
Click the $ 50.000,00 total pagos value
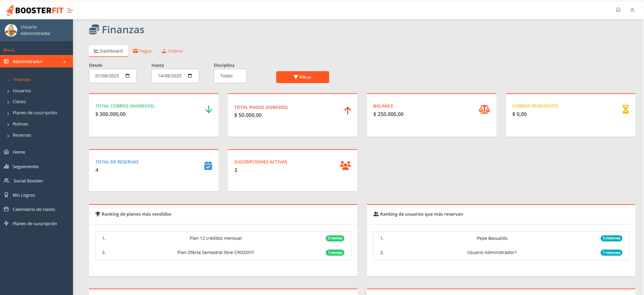[x=248, y=115]
